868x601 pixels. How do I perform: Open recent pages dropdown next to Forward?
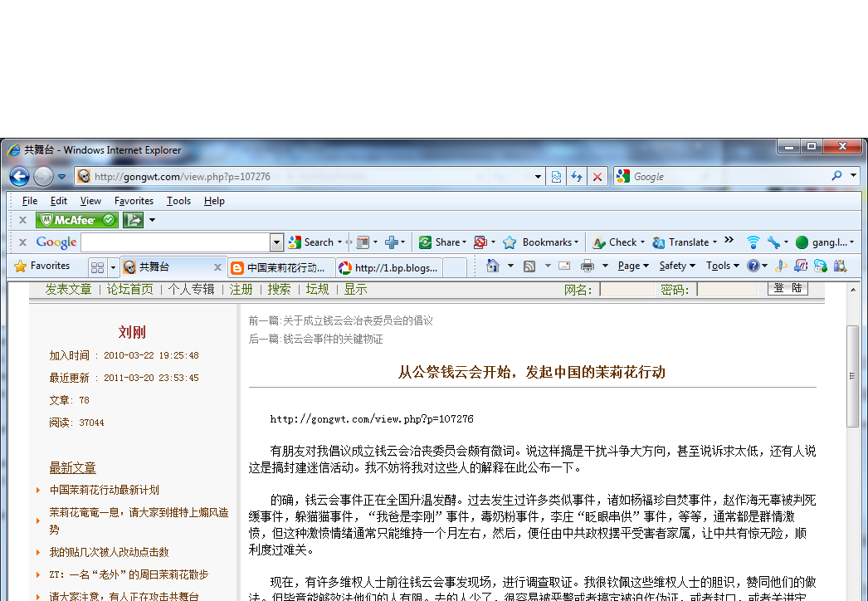62,177
